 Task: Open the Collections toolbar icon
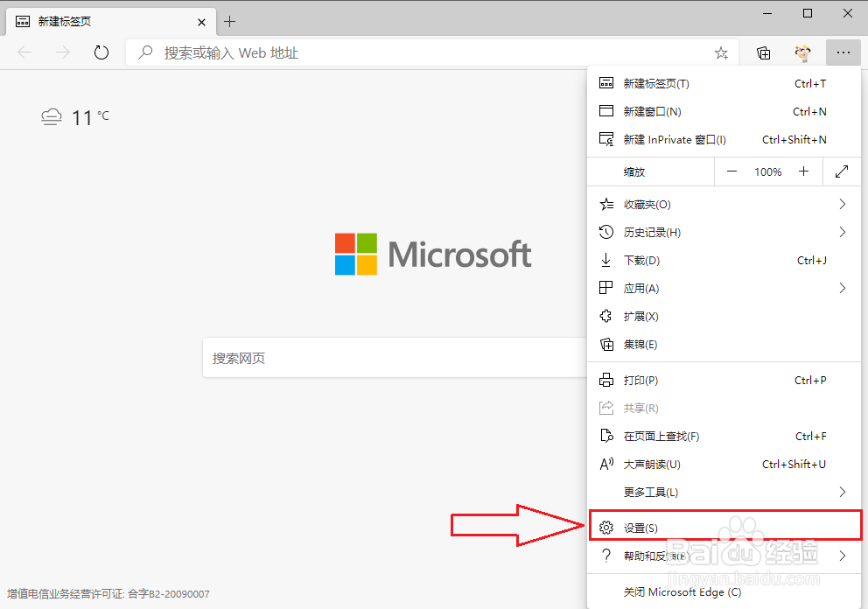pyautogui.click(x=763, y=53)
